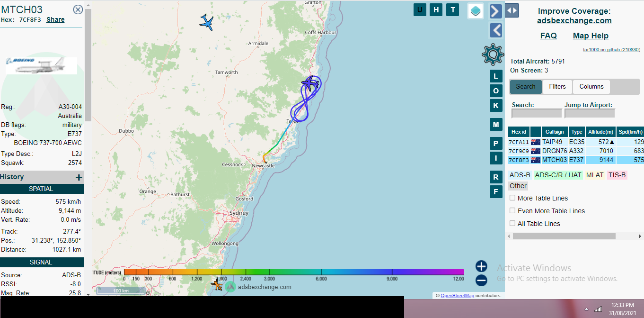Enable More Table Lines checkbox
Image resolution: width=644 pixels, height=318 pixels.
[512, 198]
